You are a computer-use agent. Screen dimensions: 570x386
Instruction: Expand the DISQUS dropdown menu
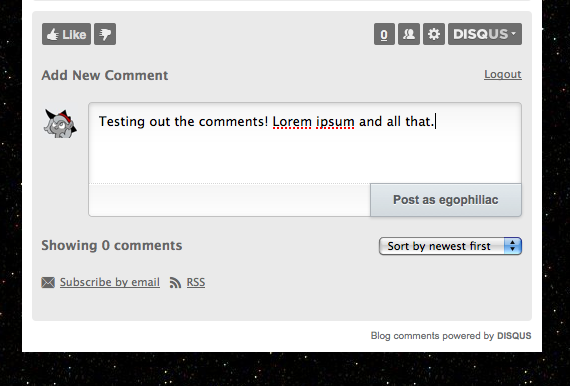click(485, 34)
